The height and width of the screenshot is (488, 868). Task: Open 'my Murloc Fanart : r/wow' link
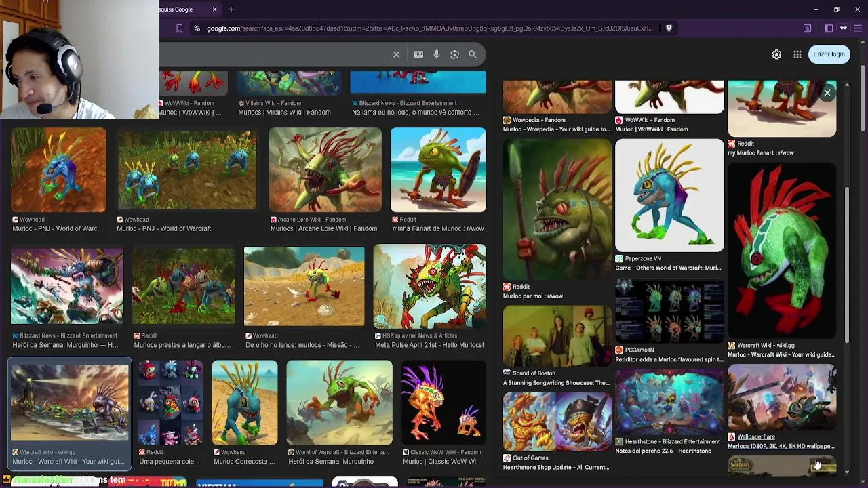[760, 153]
